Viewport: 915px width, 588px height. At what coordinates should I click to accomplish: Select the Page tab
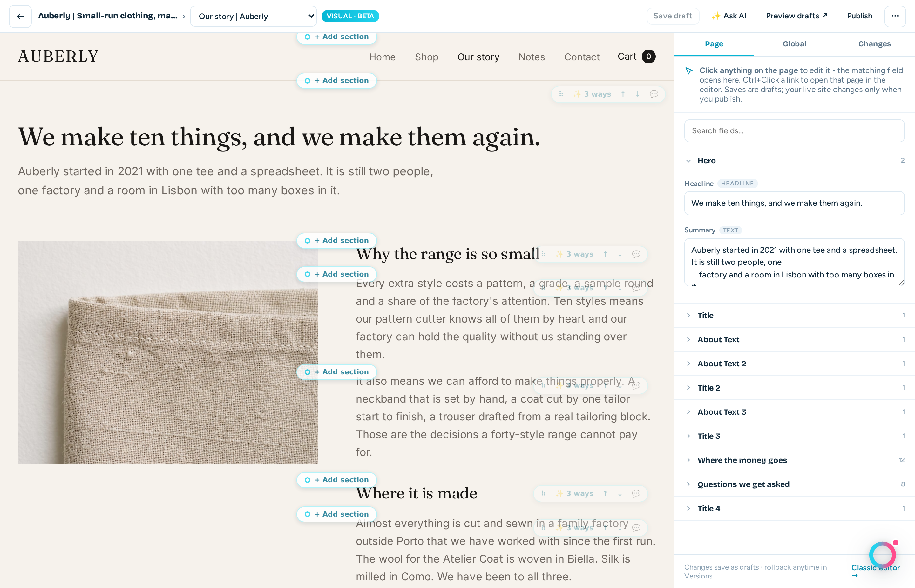point(714,44)
